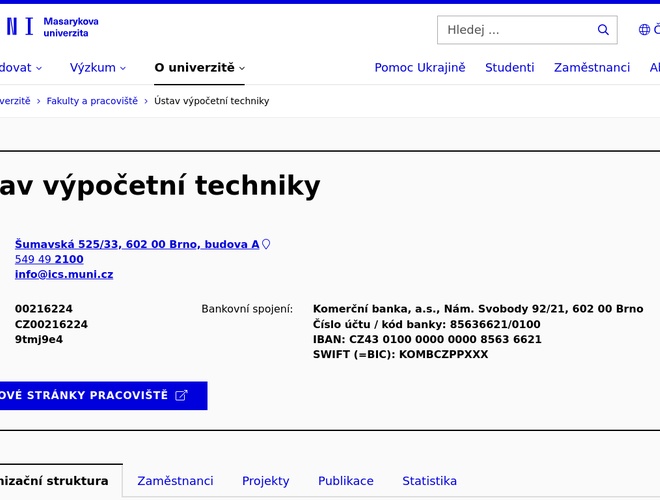The image size is (660, 500).
Task: Switch to the Projekty tab
Action: point(266,481)
